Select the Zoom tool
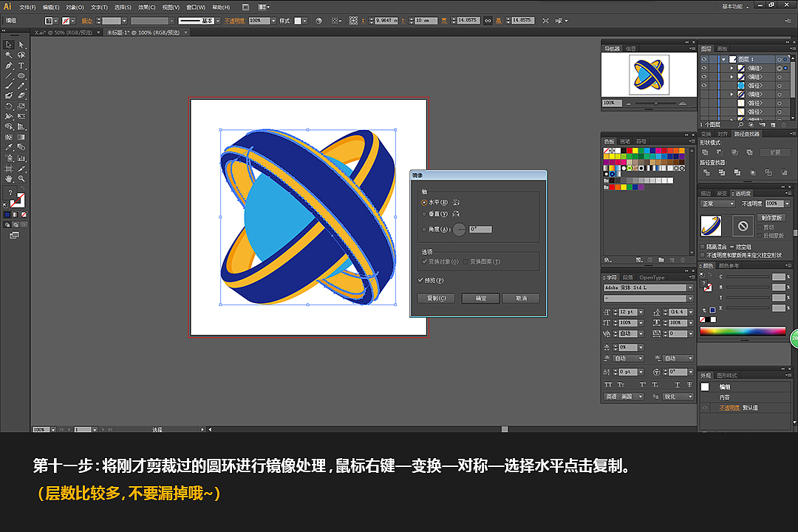Viewport: 798px width, 532px height. (21, 179)
